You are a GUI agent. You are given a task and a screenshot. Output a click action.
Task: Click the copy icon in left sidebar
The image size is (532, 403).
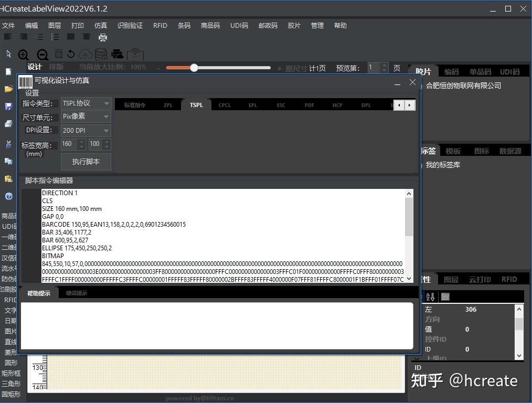click(8, 161)
